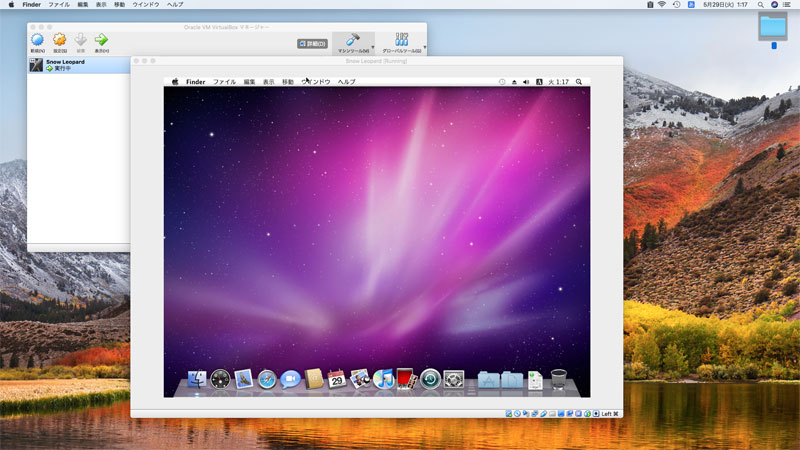Open System Preferences in the guest Dock
Image resolution: width=800 pixels, height=450 pixels.
[x=454, y=379]
